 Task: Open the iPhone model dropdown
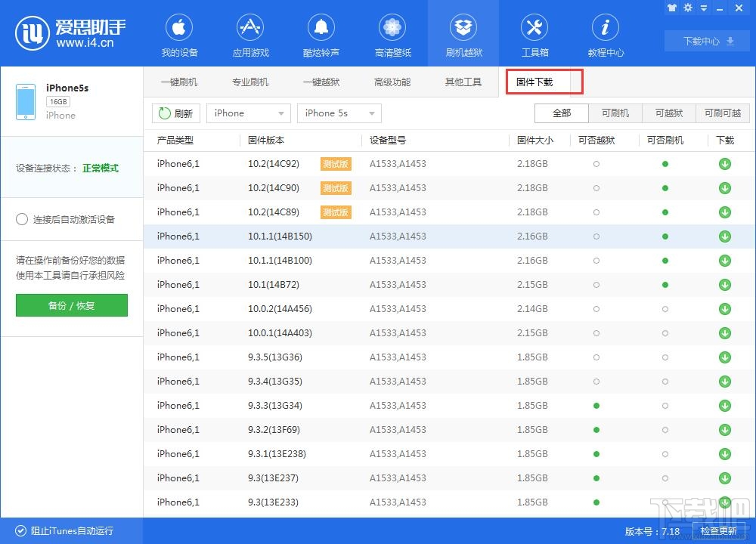[x=248, y=113]
